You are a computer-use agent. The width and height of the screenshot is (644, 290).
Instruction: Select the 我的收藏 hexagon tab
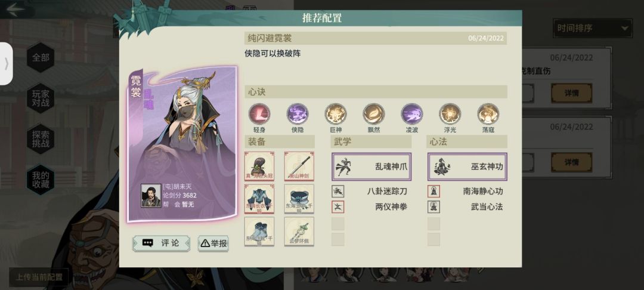coord(41,180)
